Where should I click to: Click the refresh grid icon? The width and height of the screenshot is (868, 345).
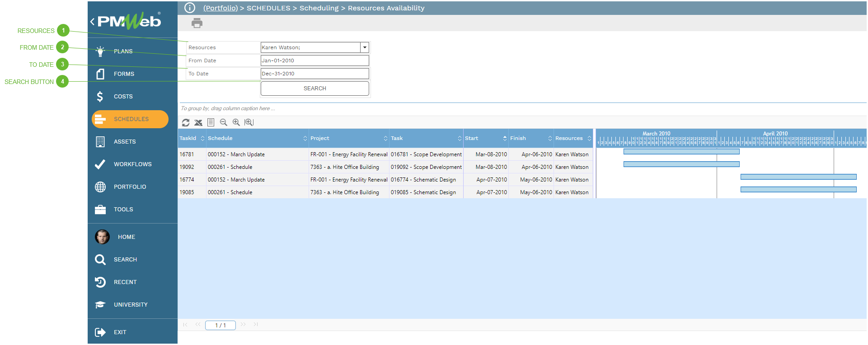(186, 122)
